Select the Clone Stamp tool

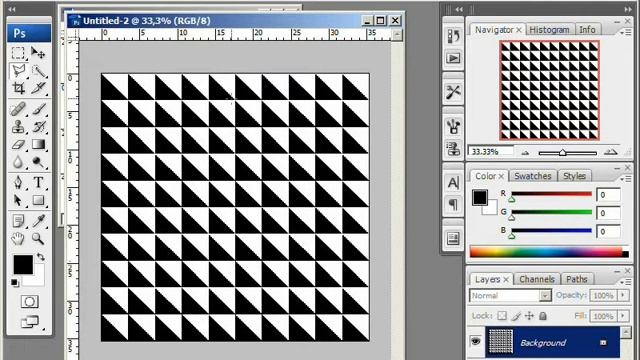[x=18, y=127]
